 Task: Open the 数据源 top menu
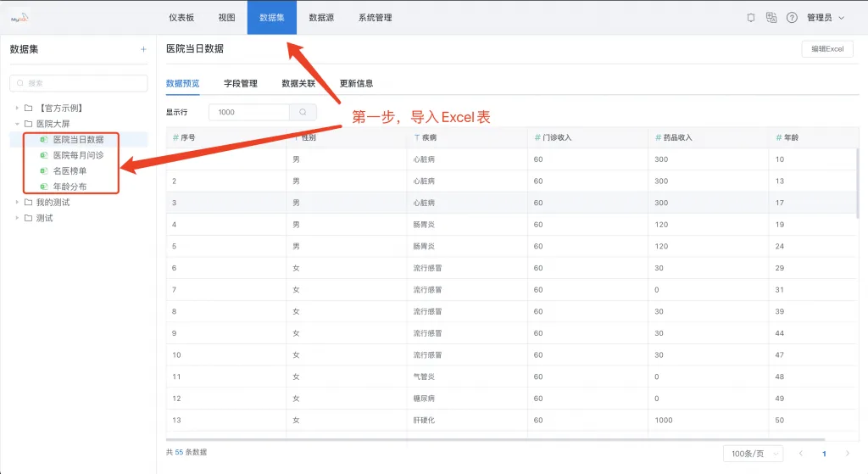(x=321, y=18)
